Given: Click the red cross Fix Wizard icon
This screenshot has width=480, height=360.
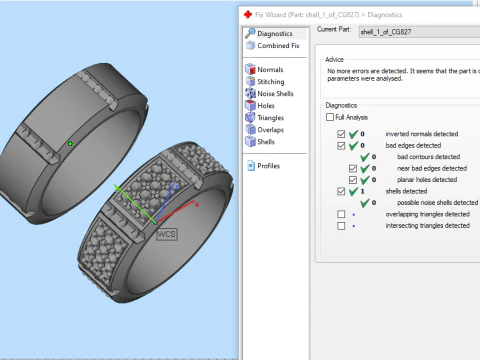Looking at the screenshot, I should tap(247, 14).
